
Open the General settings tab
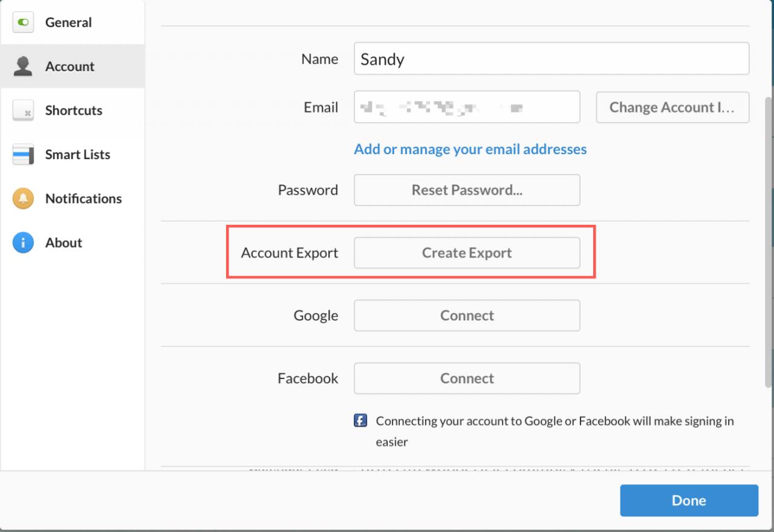pyautogui.click(x=73, y=22)
